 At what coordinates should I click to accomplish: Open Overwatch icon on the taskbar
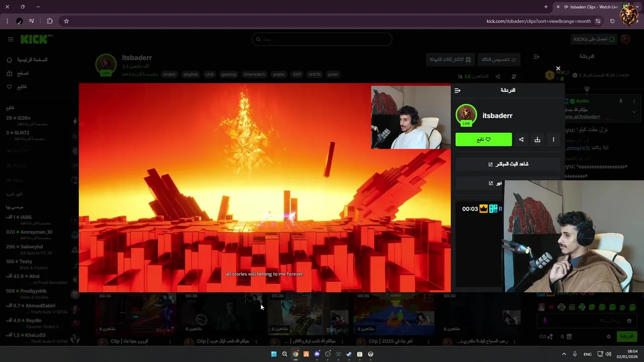[371, 354]
